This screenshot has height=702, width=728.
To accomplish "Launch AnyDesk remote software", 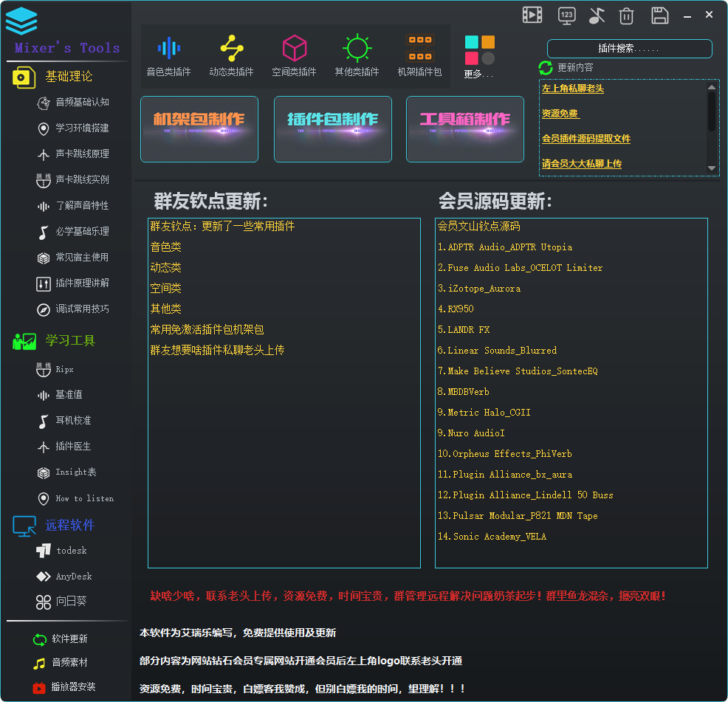I will pyautogui.click(x=64, y=577).
